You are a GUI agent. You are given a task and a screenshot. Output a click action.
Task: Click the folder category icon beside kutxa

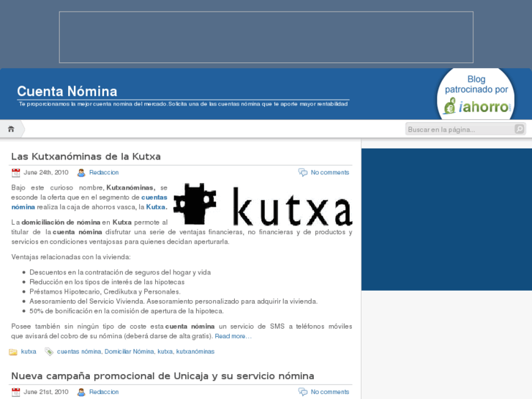click(x=13, y=352)
